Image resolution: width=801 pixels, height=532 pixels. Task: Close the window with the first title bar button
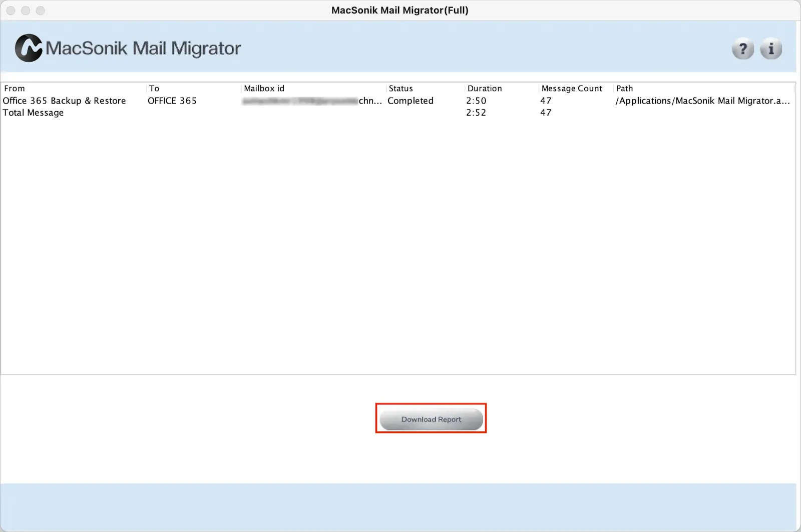(11, 11)
